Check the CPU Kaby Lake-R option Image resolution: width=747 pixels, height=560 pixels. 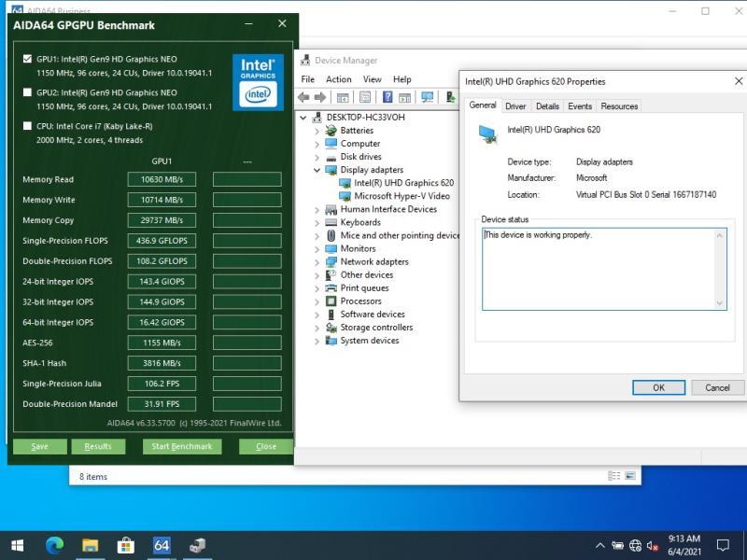(27, 124)
